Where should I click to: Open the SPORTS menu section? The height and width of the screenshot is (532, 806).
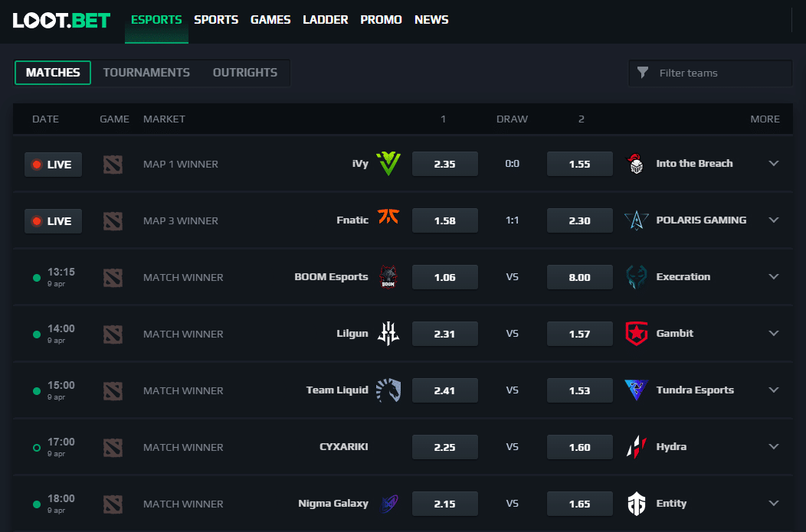pyautogui.click(x=216, y=19)
